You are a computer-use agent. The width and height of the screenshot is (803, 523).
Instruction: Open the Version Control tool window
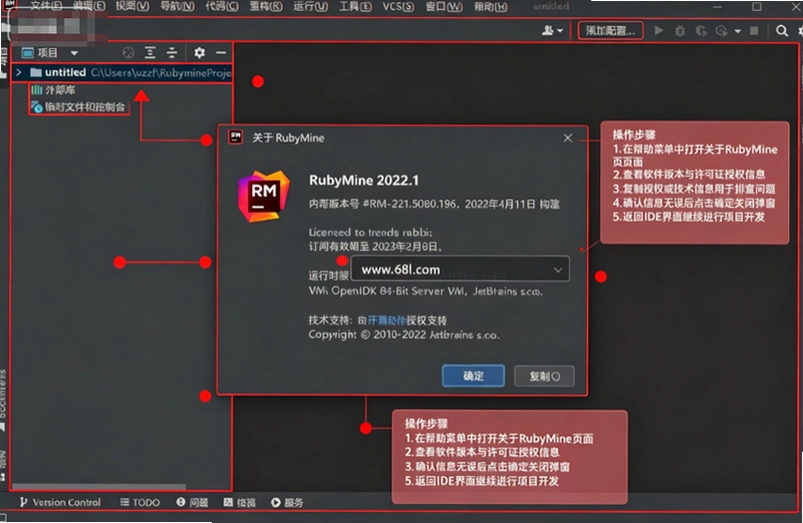click(x=60, y=503)
